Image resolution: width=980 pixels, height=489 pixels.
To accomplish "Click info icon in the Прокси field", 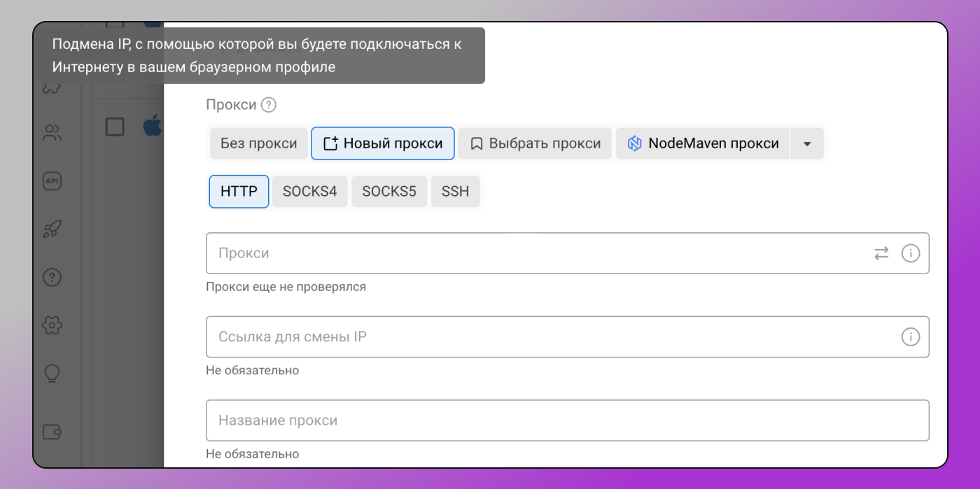I will 910,253.
